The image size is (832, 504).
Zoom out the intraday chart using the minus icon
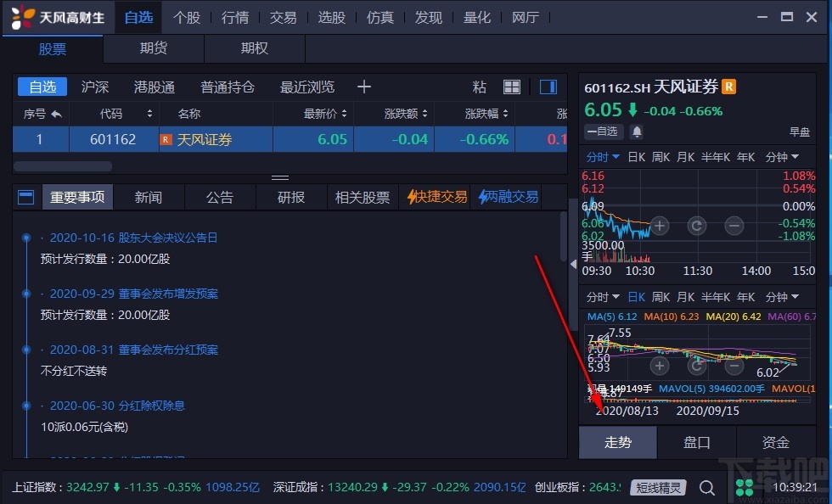pos(733,227)
